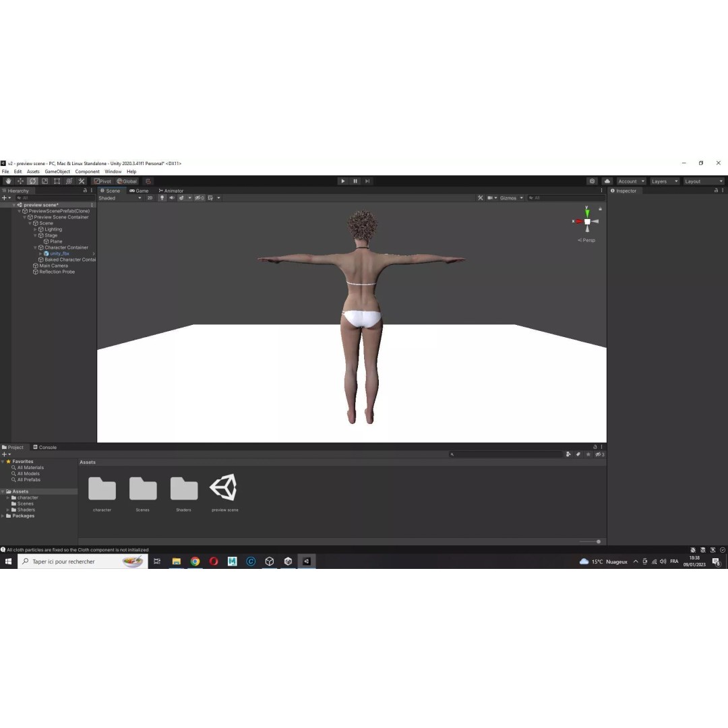This screenshot has height=728, width=728.
Task: Open the Shaded draw mode dropdown
Action: 120,198
